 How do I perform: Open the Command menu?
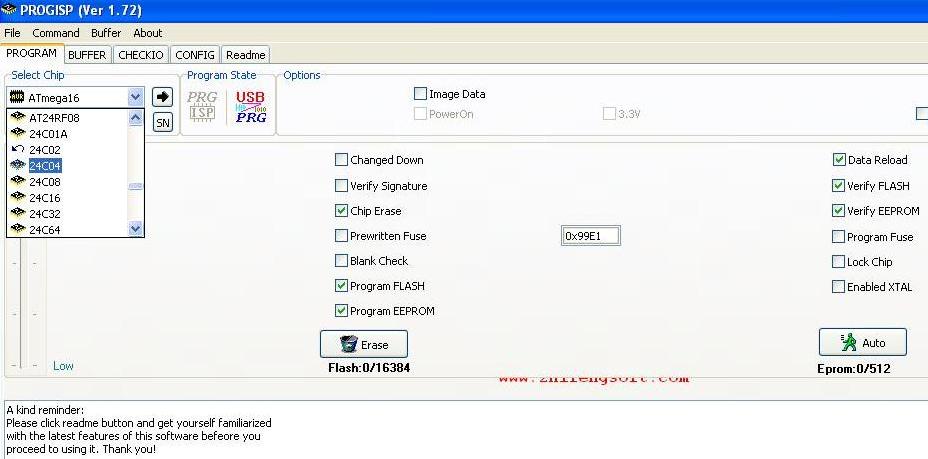56,33
